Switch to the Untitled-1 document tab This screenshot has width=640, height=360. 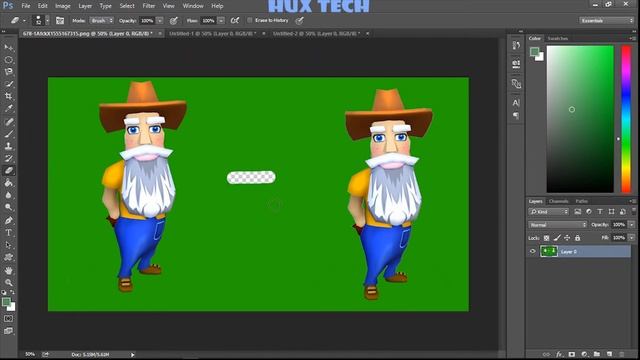(x=213, y=33)
